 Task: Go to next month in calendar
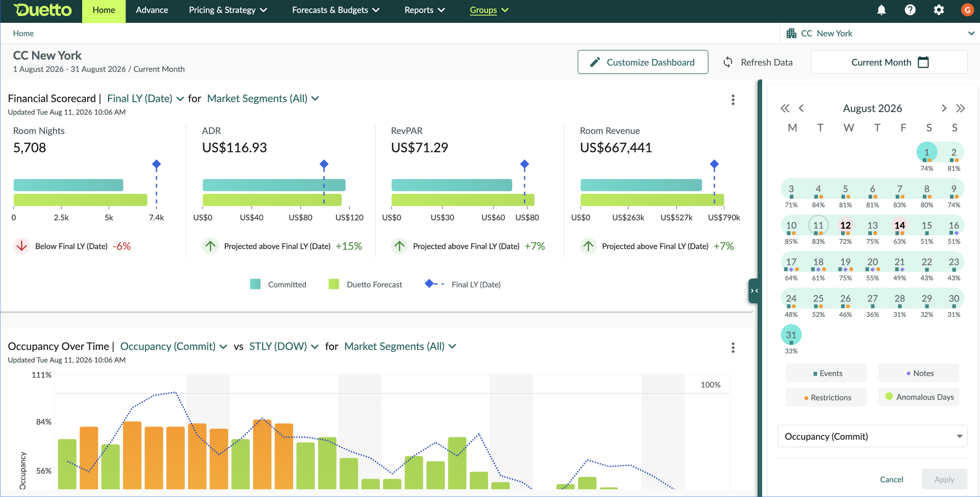pyautogui.click(x=944, y=109)
